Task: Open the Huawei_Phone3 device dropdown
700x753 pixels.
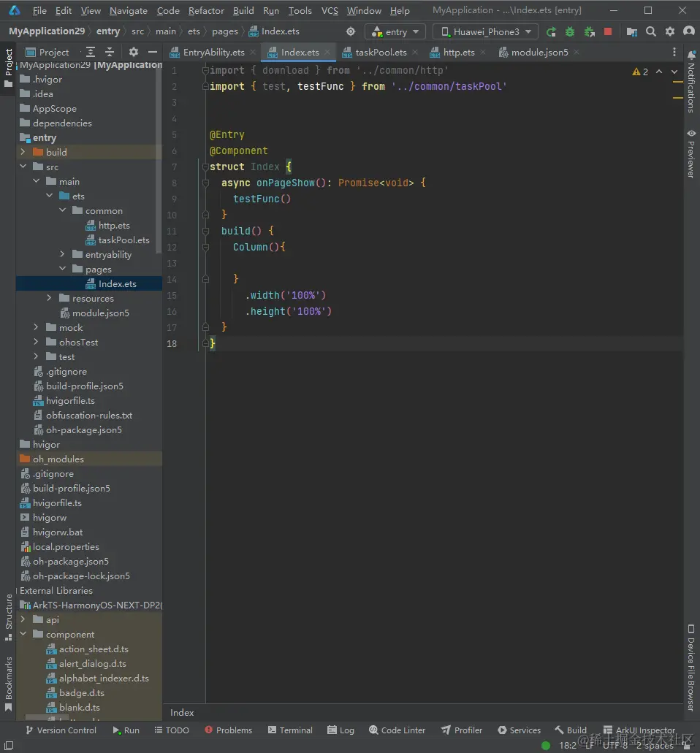Action: (x=486, y=32)
